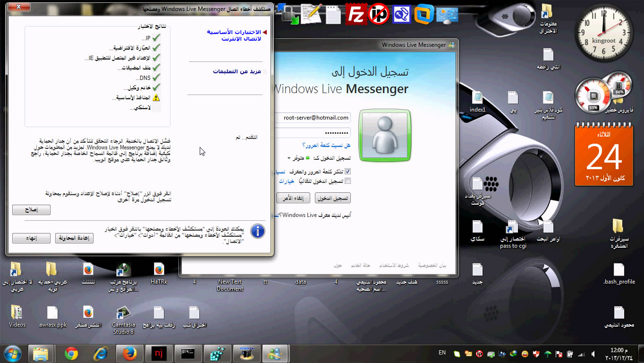Open Google Chrome from the taskbar

(x=71, y=354)
